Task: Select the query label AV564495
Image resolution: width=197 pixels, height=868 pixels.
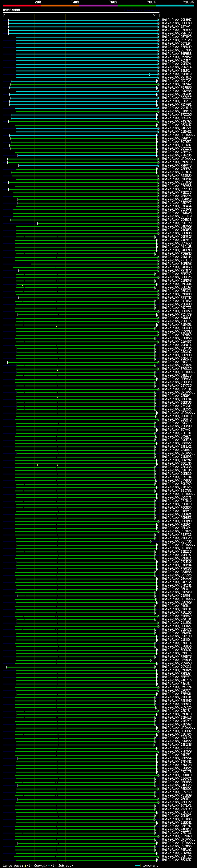Action: (x=11, y=10)
